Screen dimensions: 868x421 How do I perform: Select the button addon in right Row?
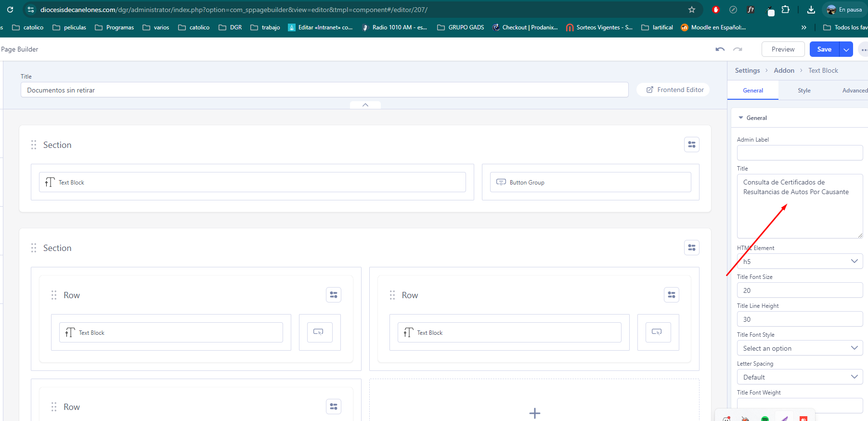658,332
